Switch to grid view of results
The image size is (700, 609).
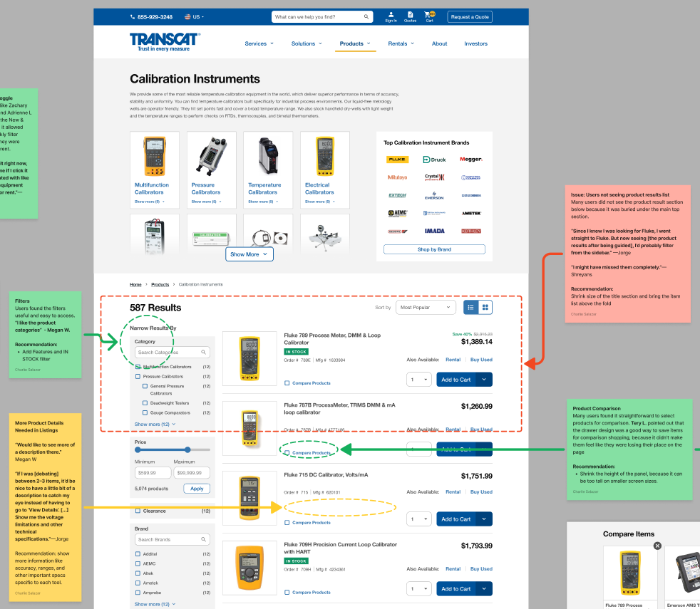click(x=485, y=307)
